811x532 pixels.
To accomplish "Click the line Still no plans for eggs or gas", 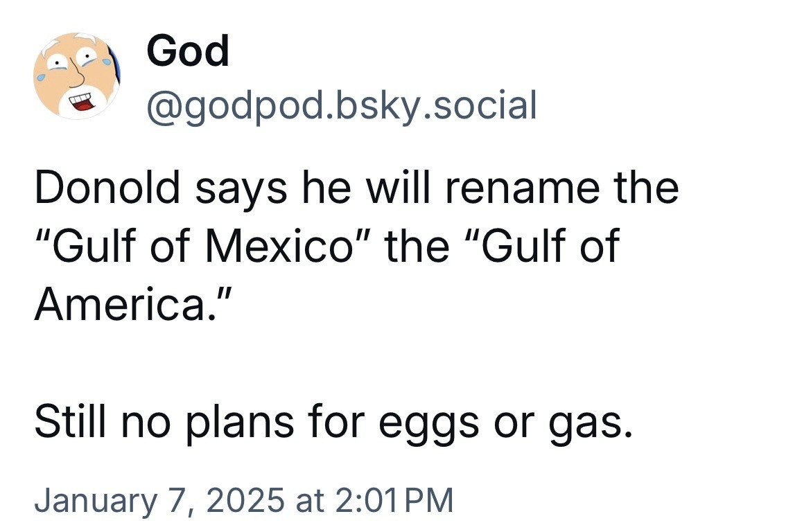I will pos(333,422).
